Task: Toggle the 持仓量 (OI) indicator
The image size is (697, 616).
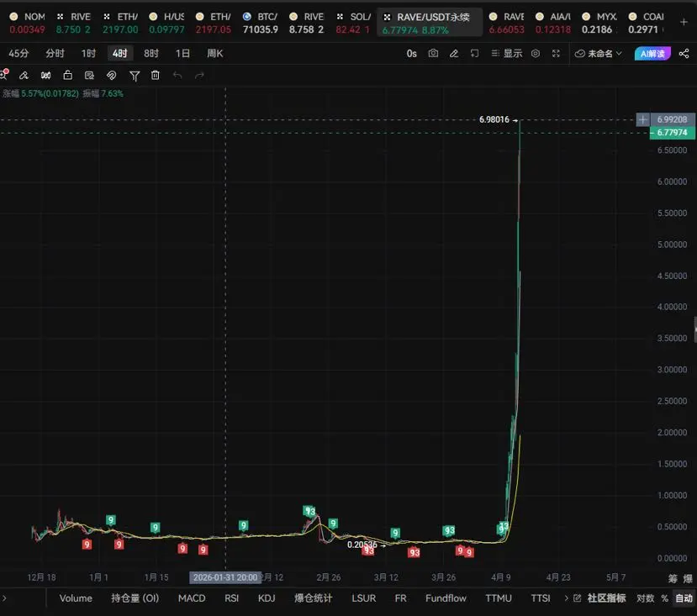Action: (135, 598)
